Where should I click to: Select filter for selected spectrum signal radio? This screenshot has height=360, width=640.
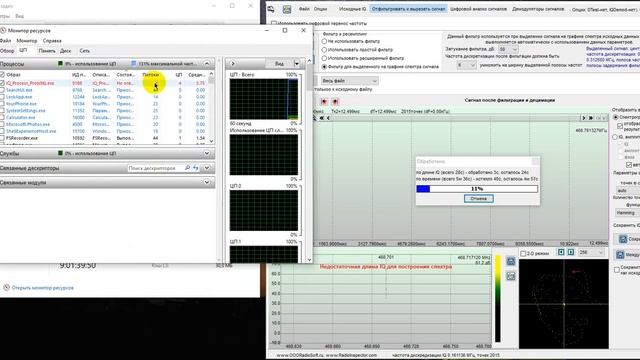324,67
